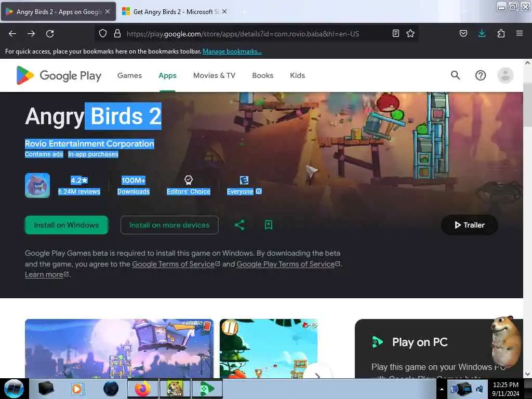Add to wishlist with the bookmark icon

(x=269, y=225)
